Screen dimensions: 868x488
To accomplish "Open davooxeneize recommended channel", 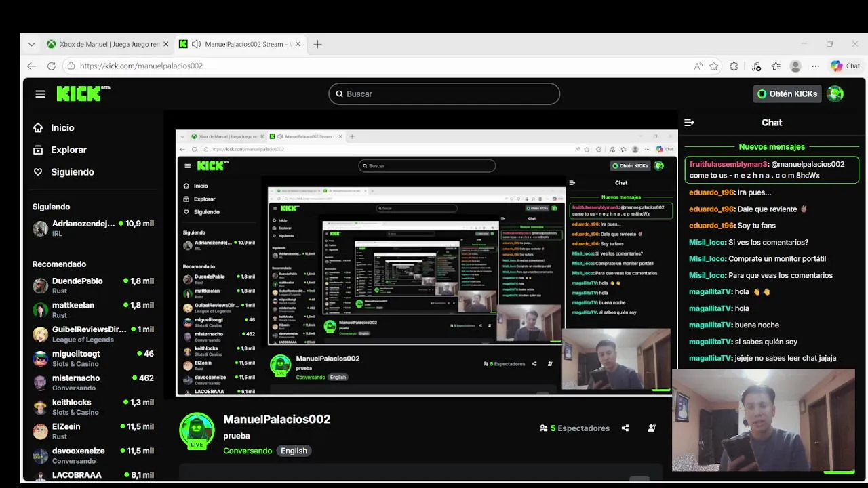I will [x=94, y=455].
